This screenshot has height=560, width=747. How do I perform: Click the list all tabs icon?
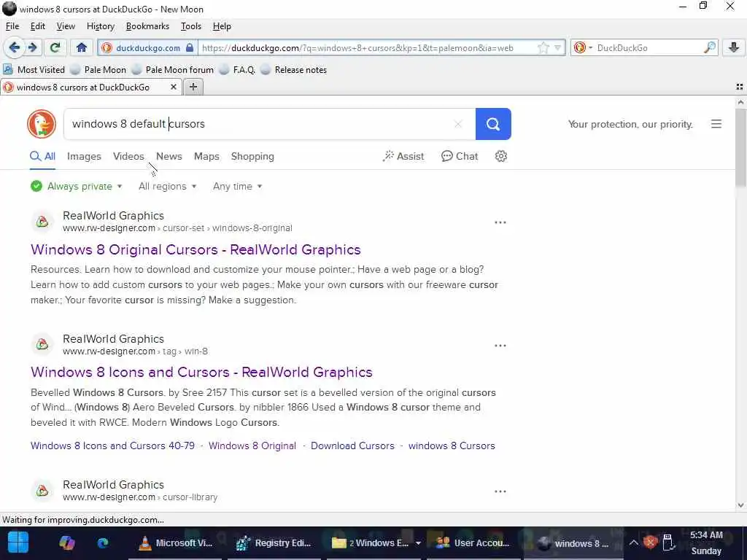click(x=740, y=87)
